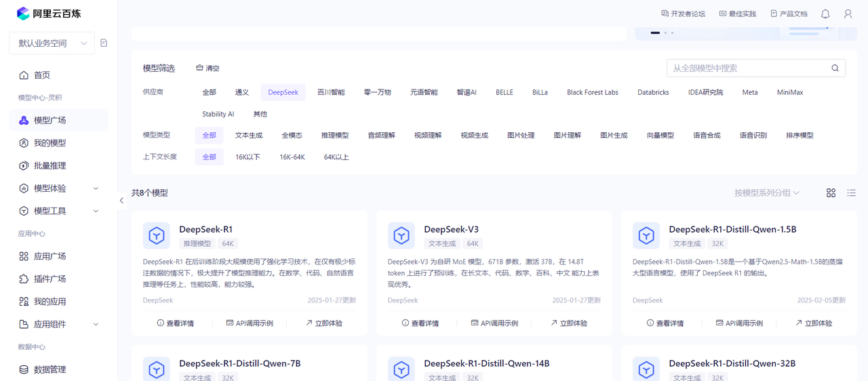Open 产品文档 in the top bar
Viewport: 868px width, 381px height.
point(789,14)
